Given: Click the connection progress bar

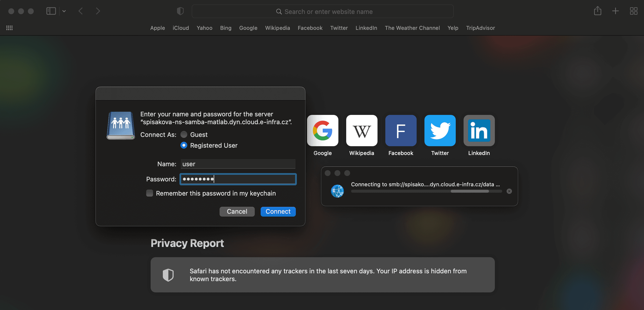Looking at the screenshot, I should coord(426,191).
